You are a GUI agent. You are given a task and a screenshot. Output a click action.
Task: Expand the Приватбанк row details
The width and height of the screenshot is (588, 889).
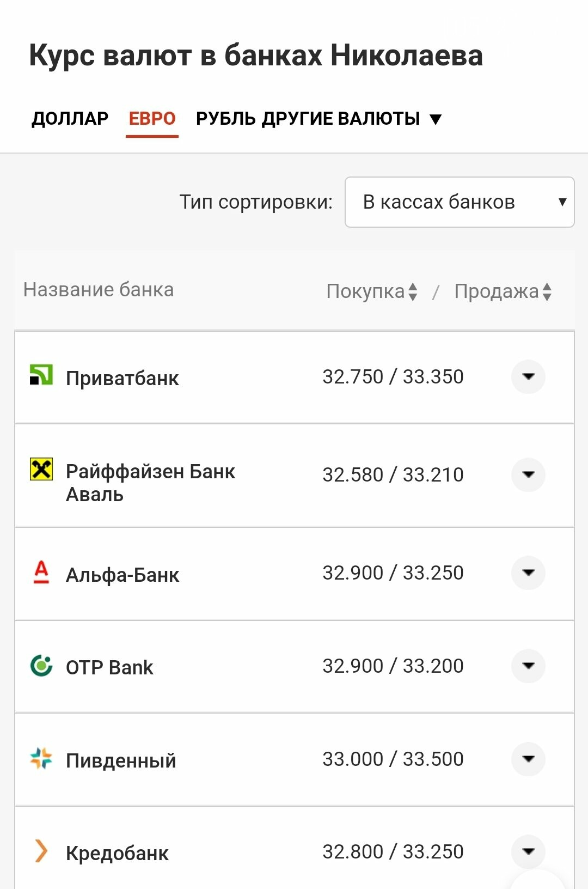coord(528,376)
